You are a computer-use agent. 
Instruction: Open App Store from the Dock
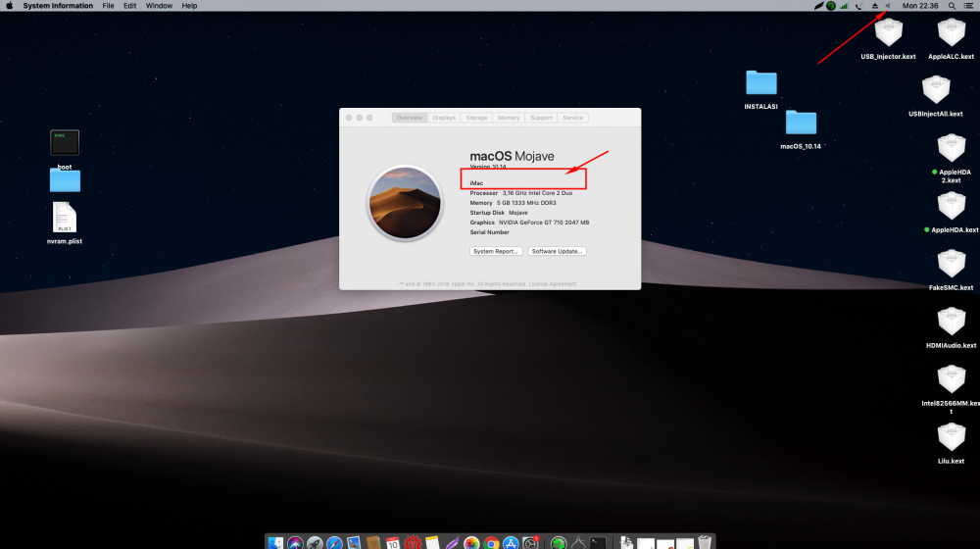coord(511,542)
